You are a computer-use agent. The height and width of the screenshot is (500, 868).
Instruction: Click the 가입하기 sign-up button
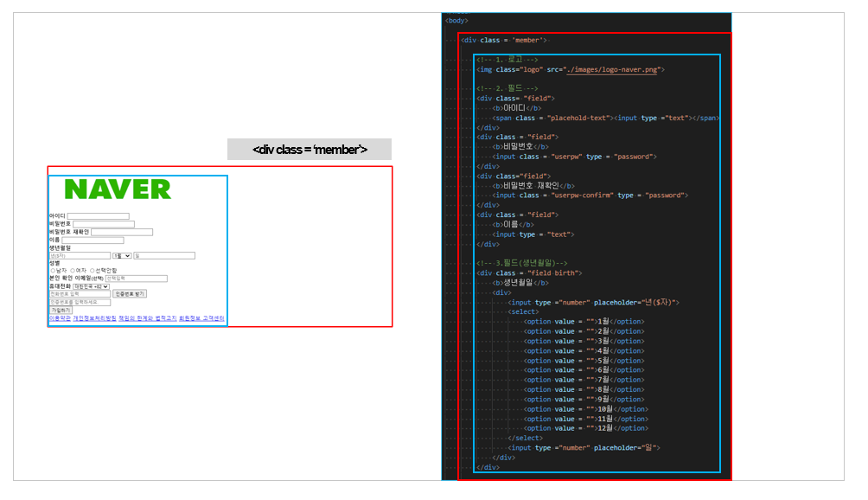pos(61,310)
